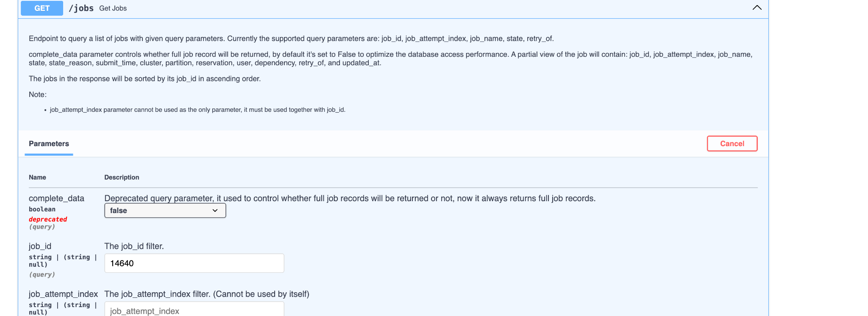Click the job_attempt_index note bullet text
The width and height of the screenshot is (868, 316).
pyautogui.click(x=198, y=110)
